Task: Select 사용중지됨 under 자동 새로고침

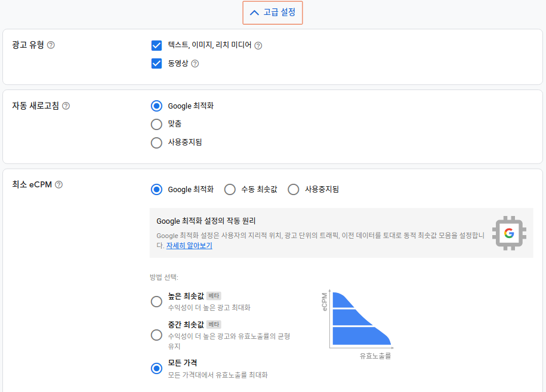Action: (156, 143)
